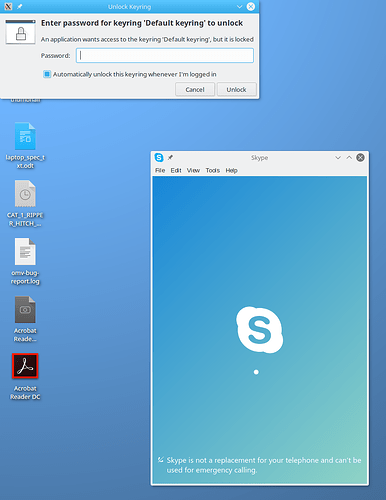The height and width of the screenshot is (500, 386).
Task: Open the Tools menu in Skype
Action: tap(213, 170)
